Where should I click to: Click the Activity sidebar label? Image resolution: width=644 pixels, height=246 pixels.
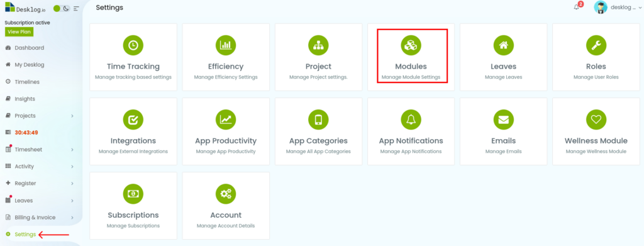pyautogui.click(x=25, y=166)
